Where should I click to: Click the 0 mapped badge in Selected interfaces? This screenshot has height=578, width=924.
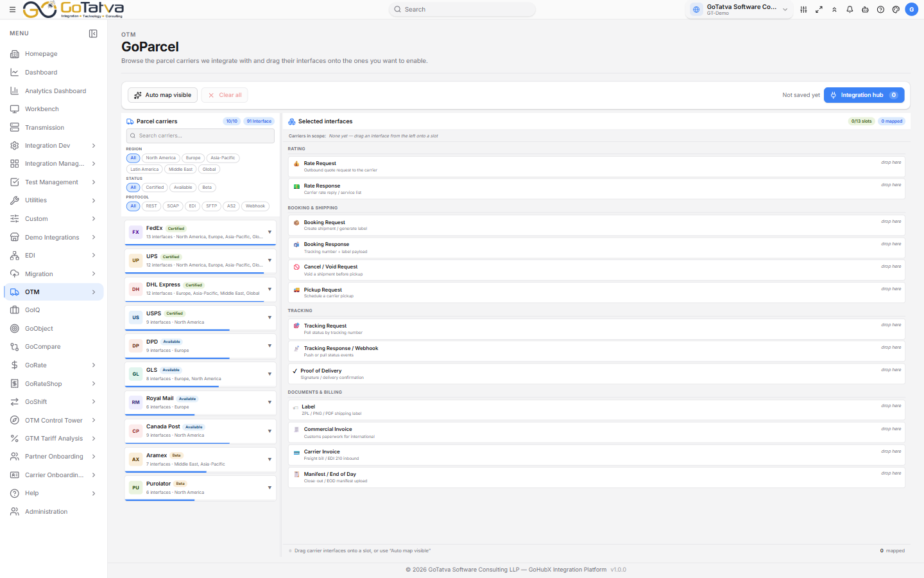pyautogui.click(x=892, y=121)
